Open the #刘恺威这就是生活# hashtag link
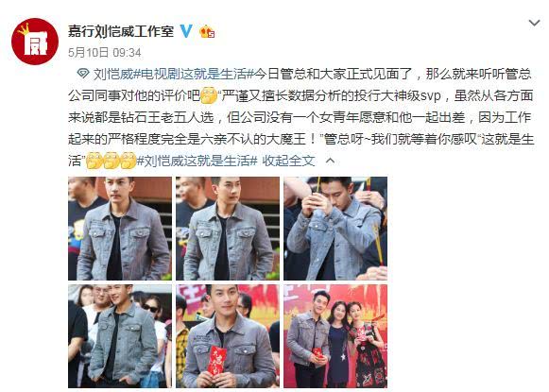Screen dimensions: 549x392 [197, 161]
